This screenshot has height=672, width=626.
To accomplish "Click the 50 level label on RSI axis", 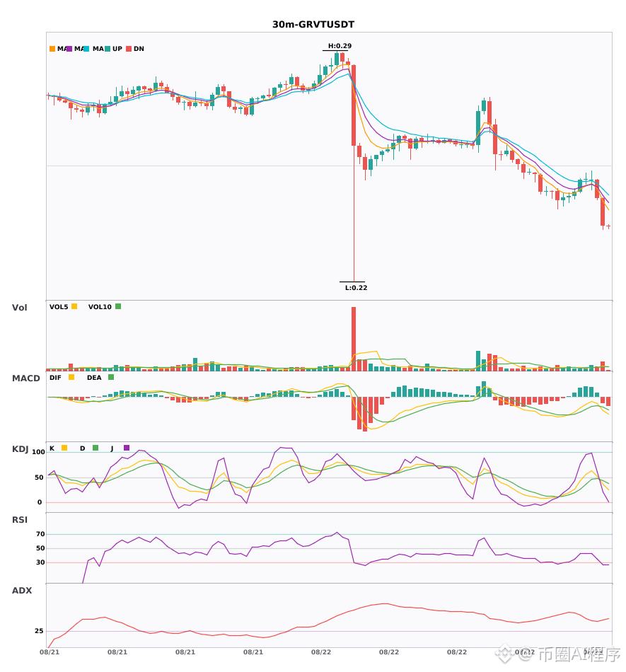I will point(40,548).
